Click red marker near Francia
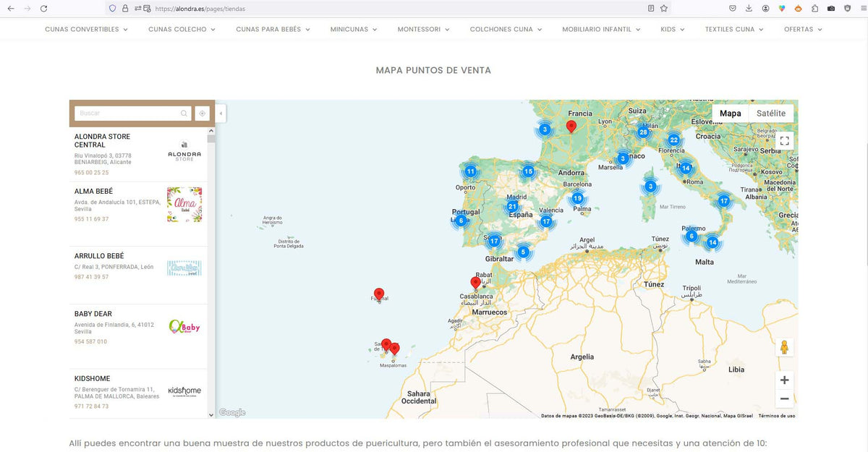The height and width of the screenshot is (452, 868). pos(571,127)
